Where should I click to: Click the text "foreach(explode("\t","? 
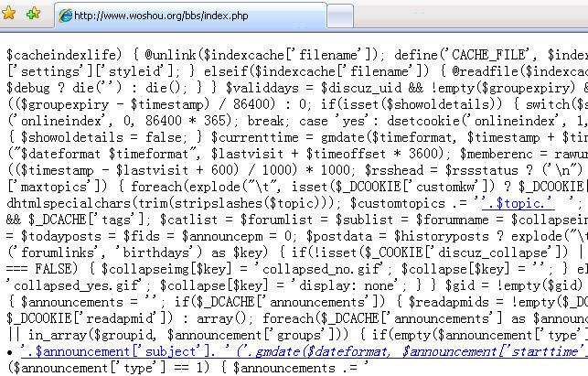click(x=207, y=187)
